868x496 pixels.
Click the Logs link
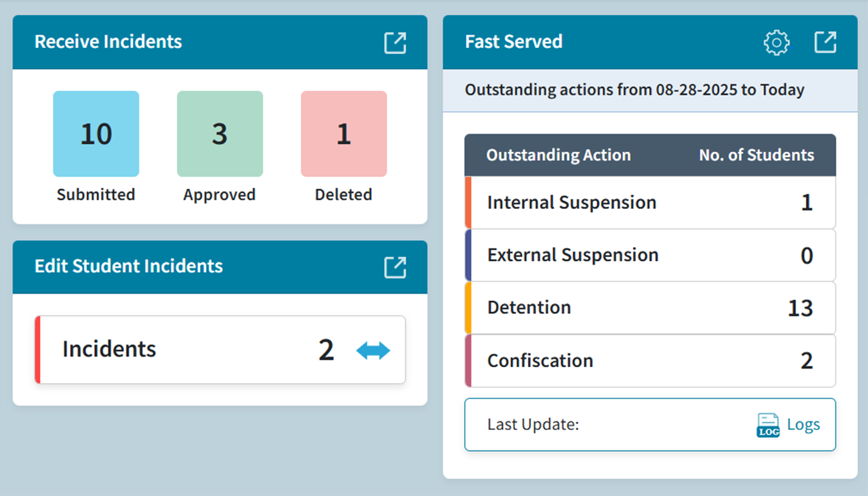click(803, 425)
